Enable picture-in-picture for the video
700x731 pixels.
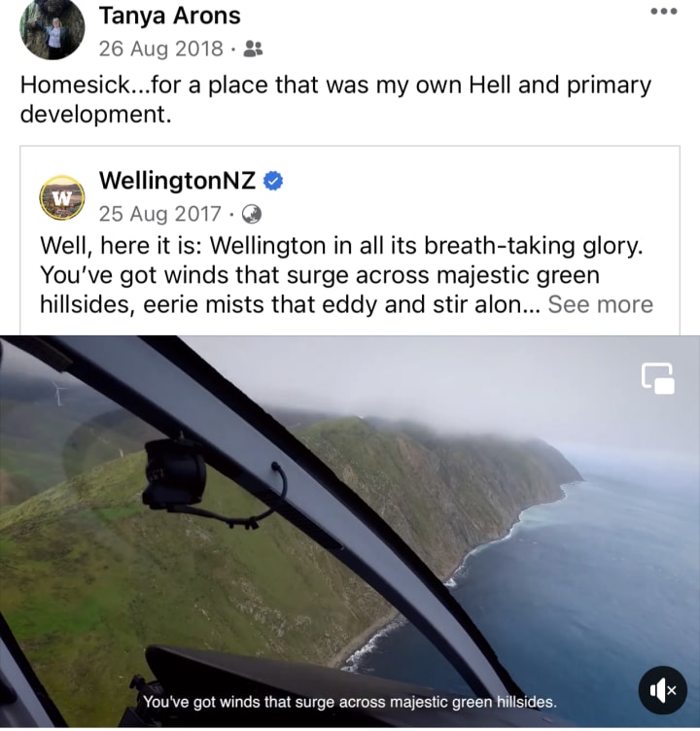[x=657, y=378]
